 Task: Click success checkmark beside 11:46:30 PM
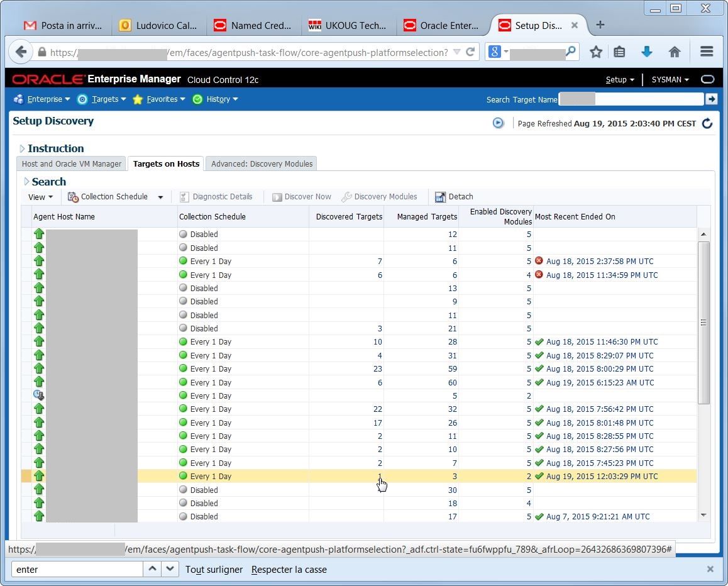tap(539, 342)
